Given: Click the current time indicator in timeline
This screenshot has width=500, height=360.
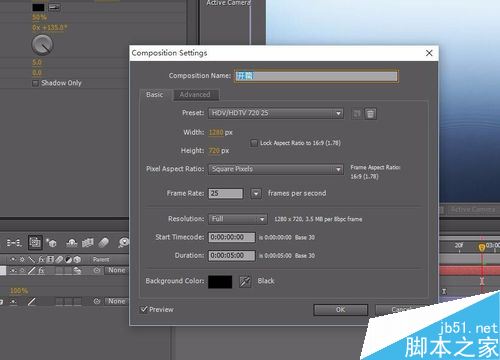Looking at the screenshot, I should point(481,247).
